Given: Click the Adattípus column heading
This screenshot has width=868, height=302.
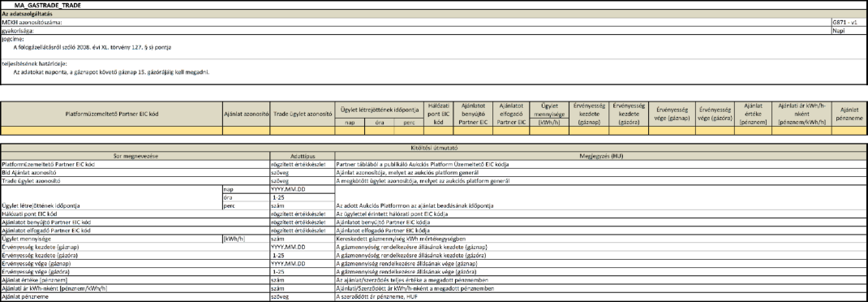Looking at the screenshot, I should click(303, 156).
